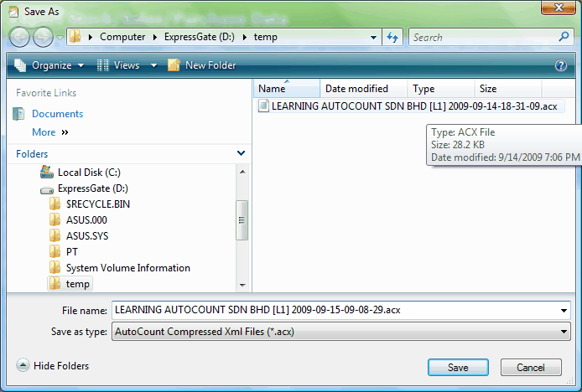Click the Hide Folders arrow icon
Viewport: 582px width, 392px height.
(x=23, y=366)
